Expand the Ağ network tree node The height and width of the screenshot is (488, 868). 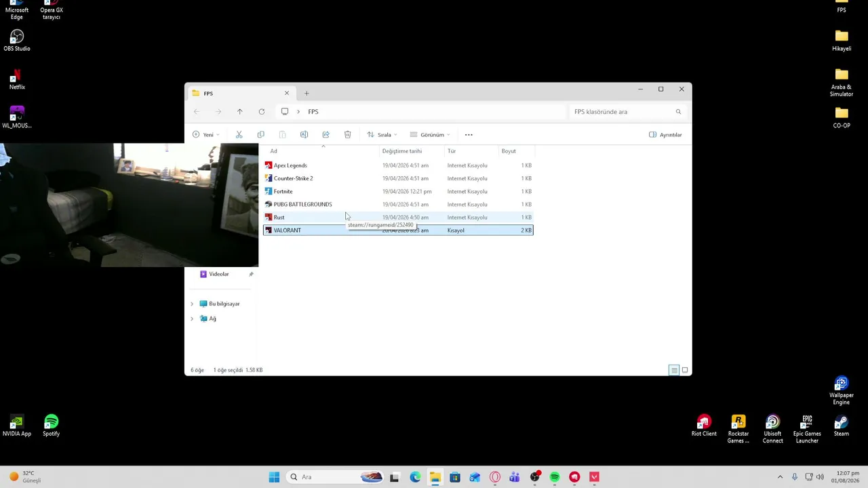click(x=192, y=319)
